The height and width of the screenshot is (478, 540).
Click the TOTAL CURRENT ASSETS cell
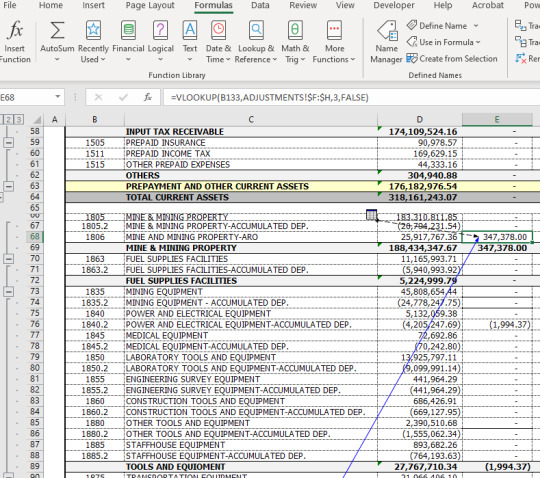[251, 197]
